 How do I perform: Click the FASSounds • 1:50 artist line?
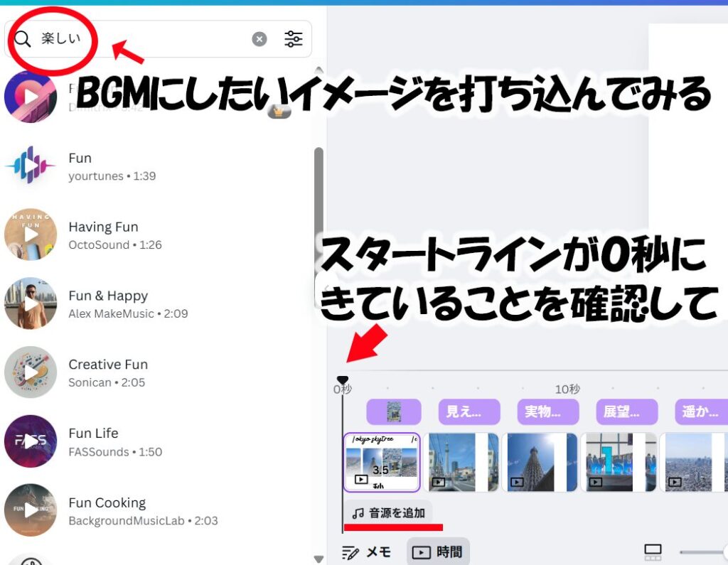[115, 452]
